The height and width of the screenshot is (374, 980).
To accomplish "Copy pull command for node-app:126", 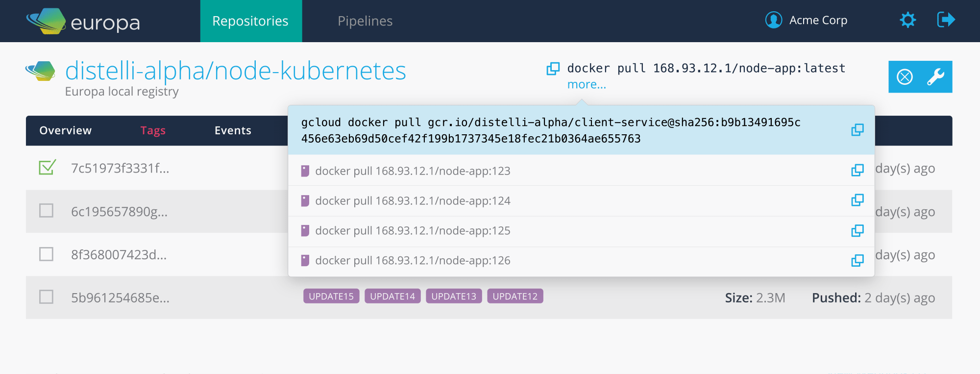I will pos(857,260).
